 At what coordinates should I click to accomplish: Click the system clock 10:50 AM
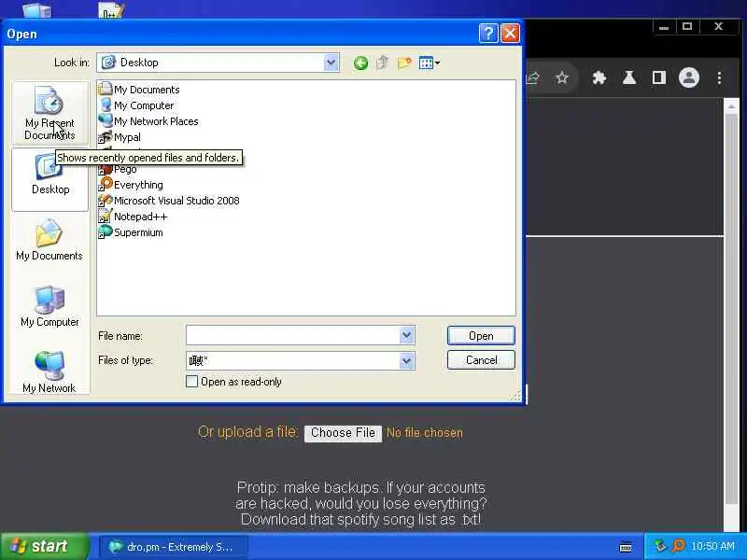(712, 546)
